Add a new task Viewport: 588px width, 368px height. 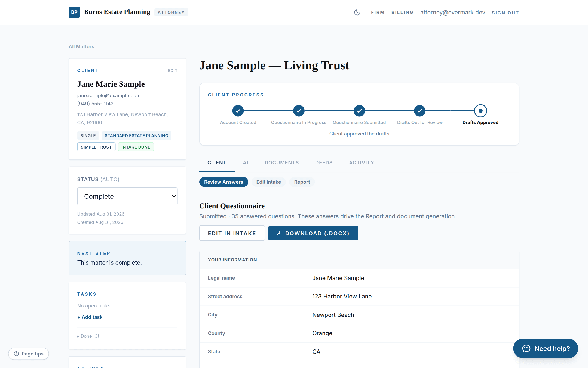pos(90,317)
